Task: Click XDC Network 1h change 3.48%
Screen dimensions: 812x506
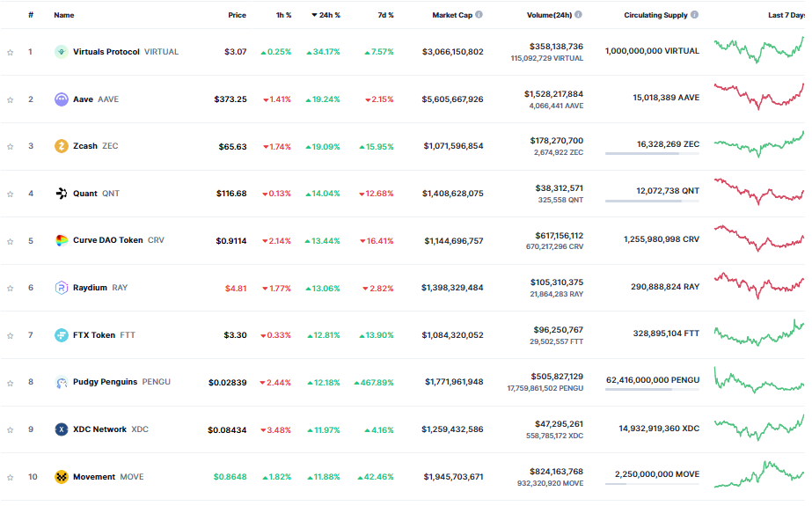Action: pyautogui.click(x=275, y=430)
